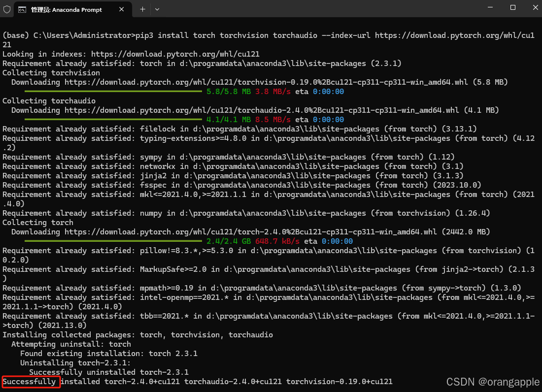
Task: Click 'Looking in indexes' line
Action: point(131,54)
